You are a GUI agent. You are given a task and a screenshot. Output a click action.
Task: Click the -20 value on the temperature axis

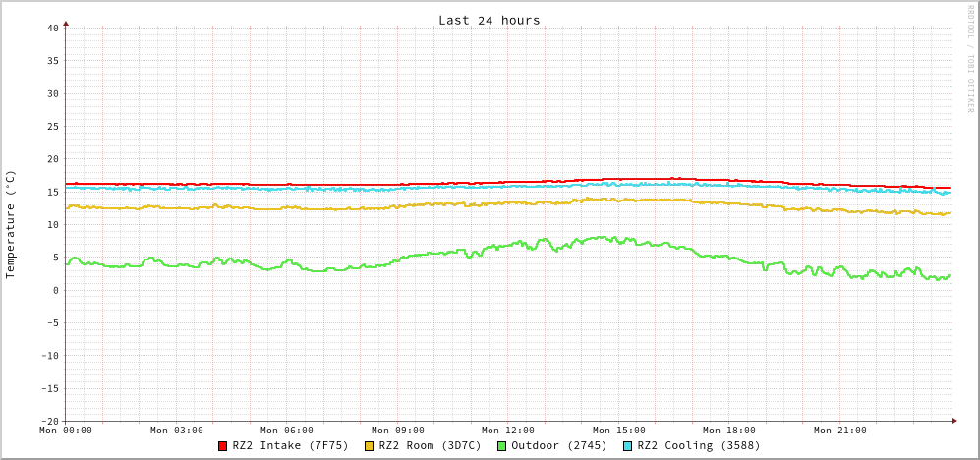coord(49,421)
